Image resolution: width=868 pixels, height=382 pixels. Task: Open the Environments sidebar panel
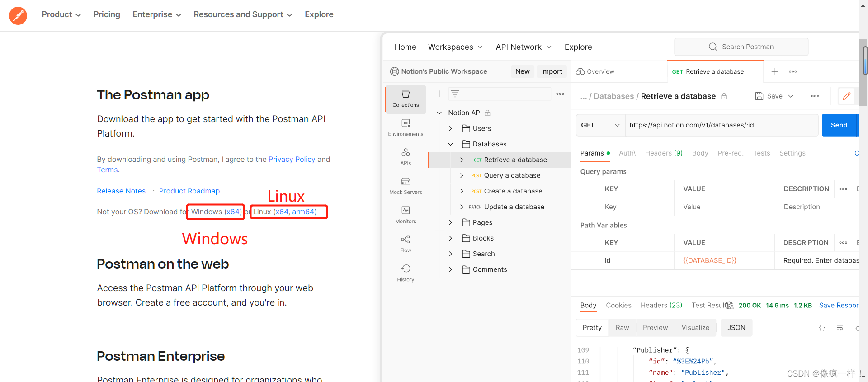406,127
